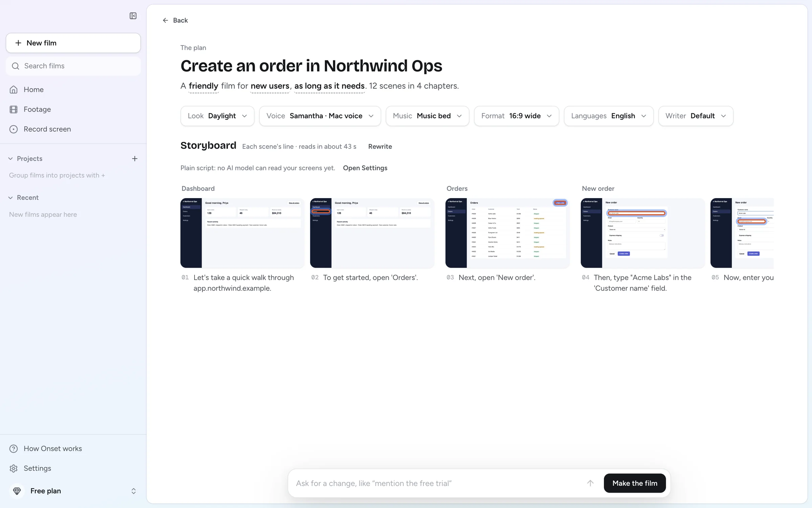
Task: Select scene 02 open Orders thumbnail
Action: (x=372, y=233)
